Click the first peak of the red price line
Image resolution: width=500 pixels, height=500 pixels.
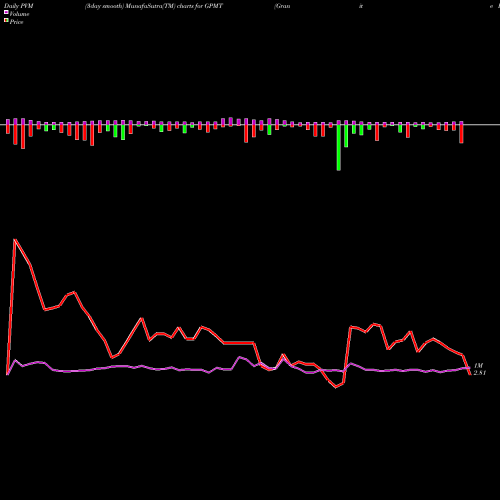(x=15, y=239)
